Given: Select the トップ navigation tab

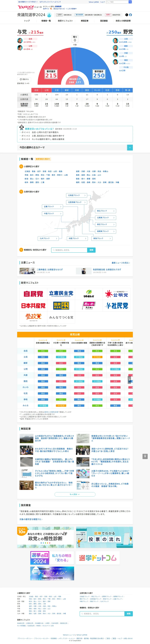Looking at the screenshot, I should [27, 21].
